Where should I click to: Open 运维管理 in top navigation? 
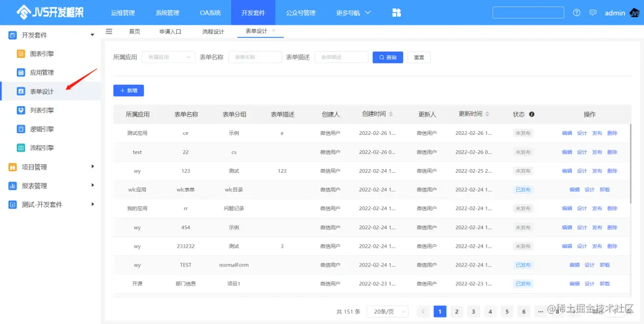coord(123,12)
